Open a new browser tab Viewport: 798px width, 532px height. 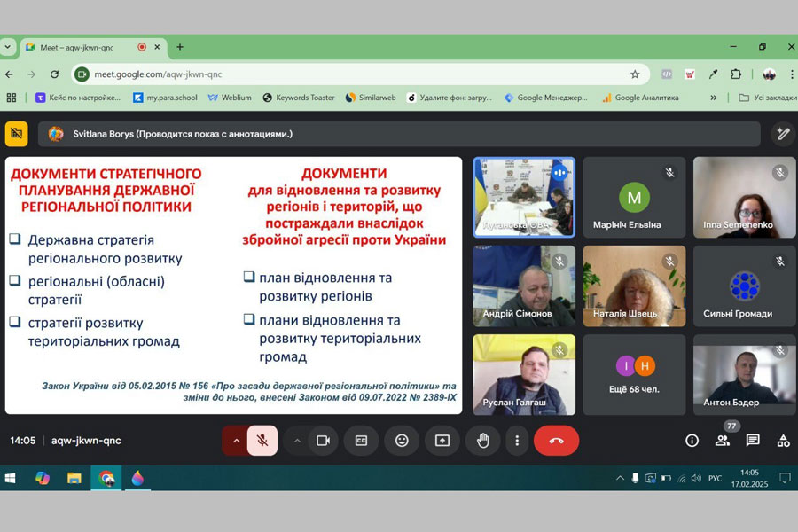pos(180,47)
